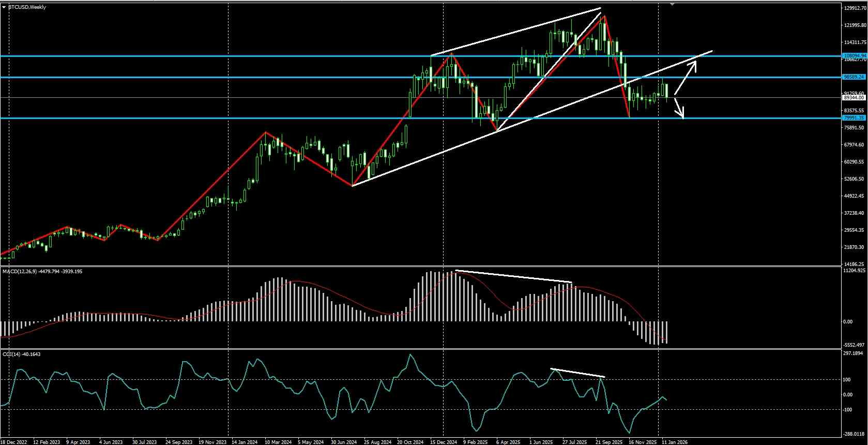Viewport: 868px width, 445px height.
Task: Click the 75891.50 price scale value
Action: (855, 128)
